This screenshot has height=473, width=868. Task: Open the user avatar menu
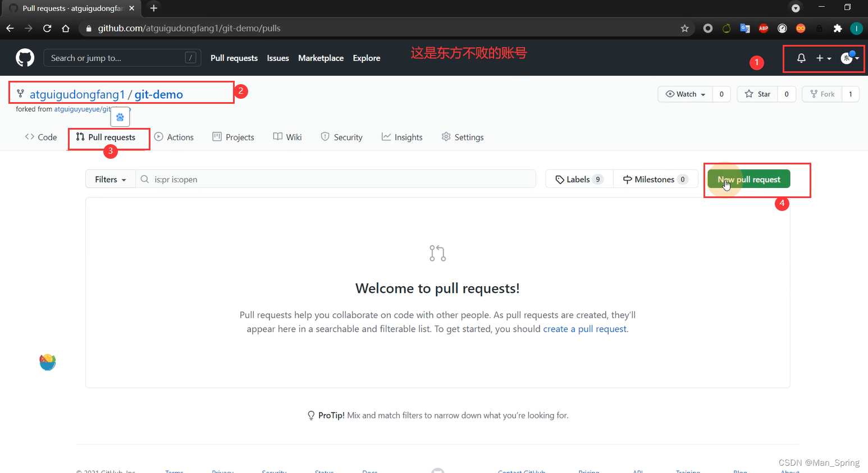tap(849, 58)
